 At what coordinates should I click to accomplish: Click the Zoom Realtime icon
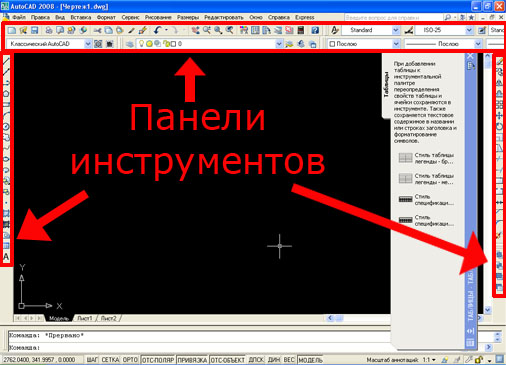207,30
